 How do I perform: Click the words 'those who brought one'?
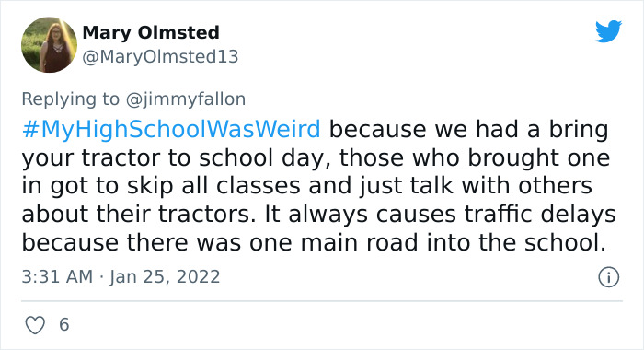pos(475,157)
